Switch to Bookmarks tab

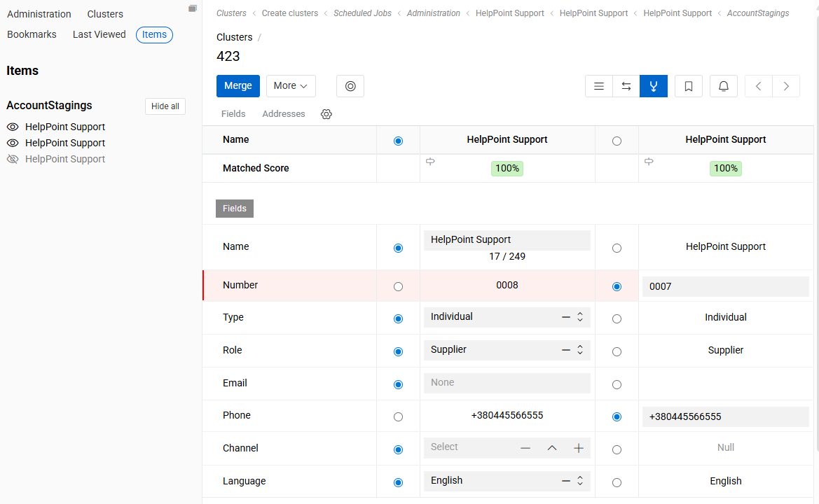pyautogui.click(x=32, y=34)
